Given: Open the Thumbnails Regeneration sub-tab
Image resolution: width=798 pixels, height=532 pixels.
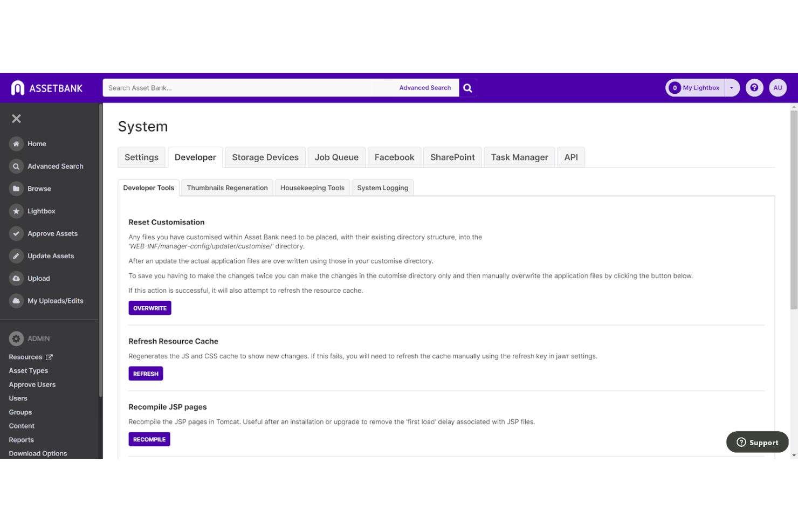Looking at the screenshot, I should [x=228, y=188].
